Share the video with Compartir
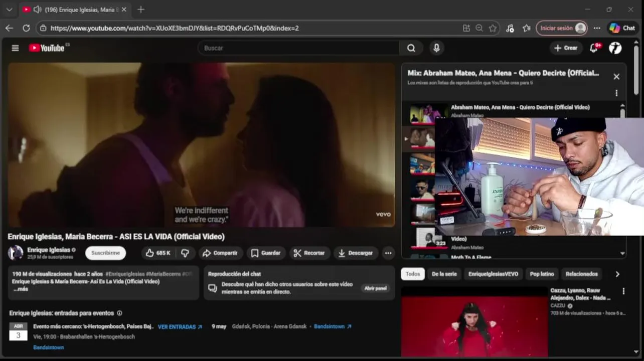The height and width of the screenshot is (361, 644). 220,253
